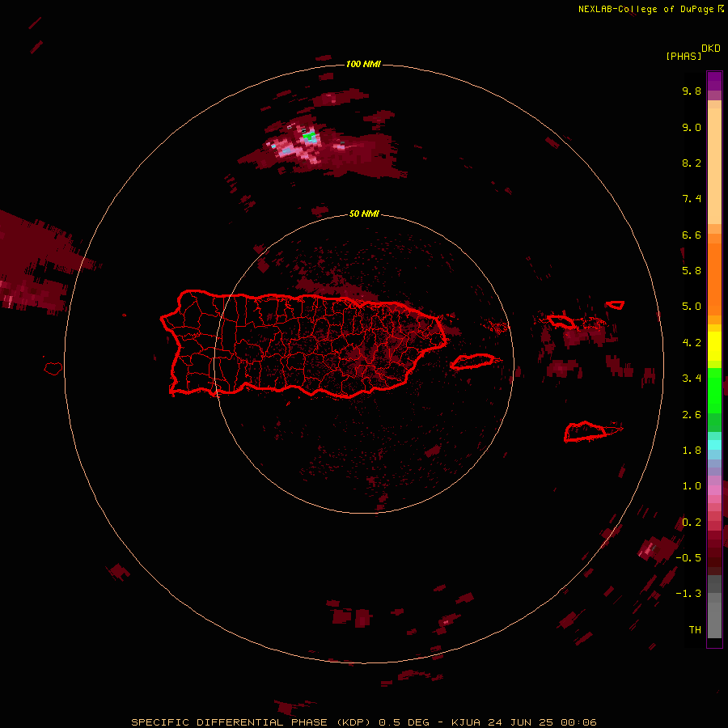Click the Mona Island outline west of Puerto Rico
The image size is (728, 728).
click(53, 369)
